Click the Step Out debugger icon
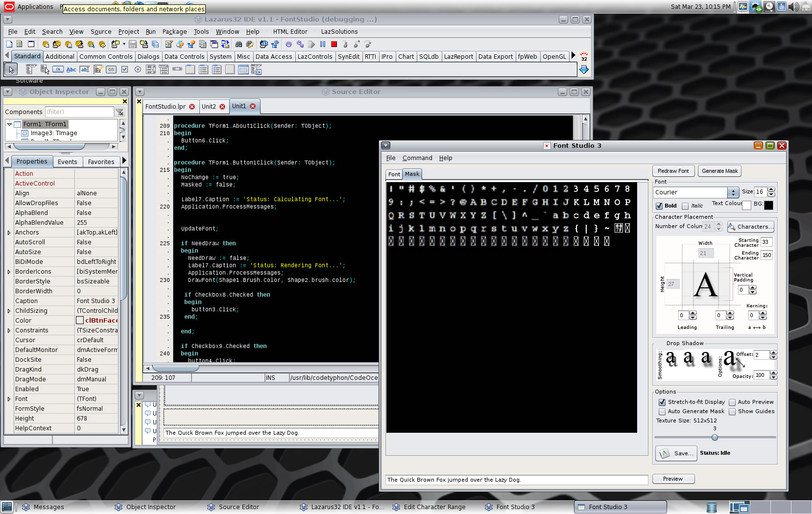The image size is (812, 514). coord(368,44)
